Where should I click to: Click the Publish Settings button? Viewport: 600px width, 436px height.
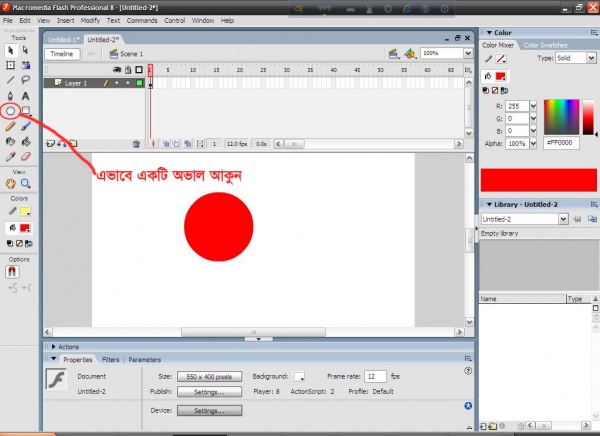209,392
